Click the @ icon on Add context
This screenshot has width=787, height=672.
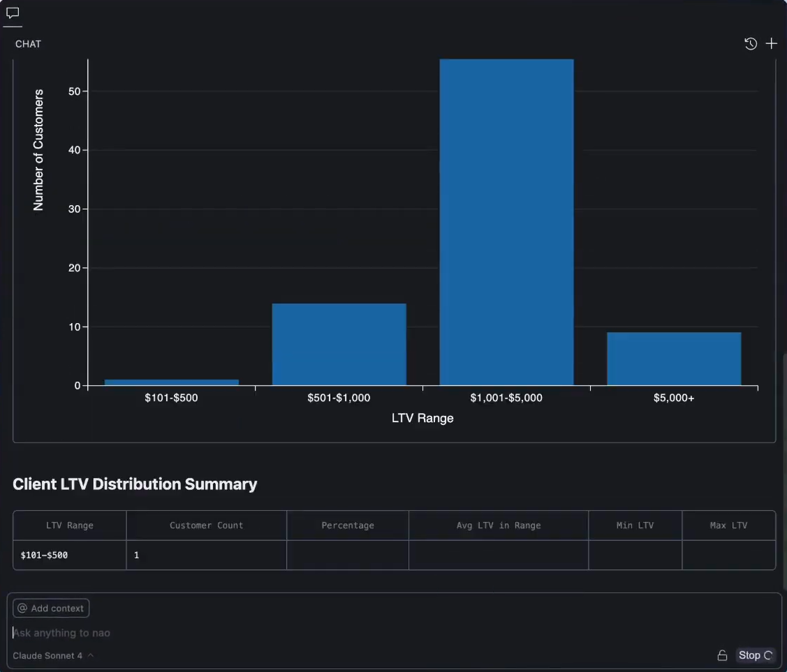24,608
